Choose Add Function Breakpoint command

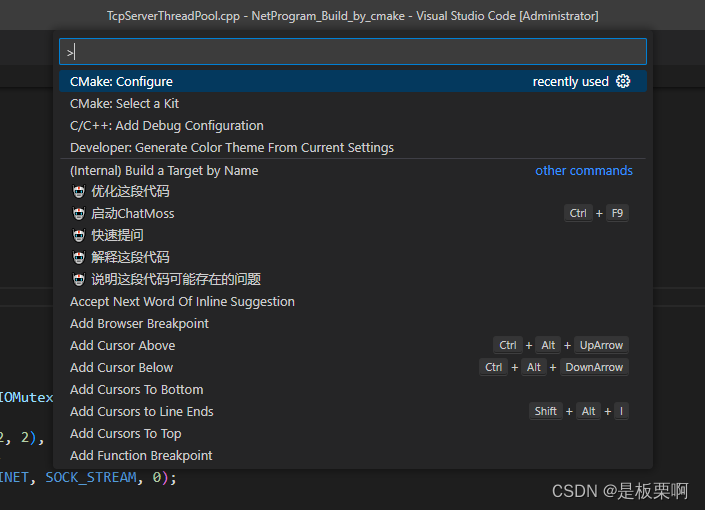(x=353, y=456)
